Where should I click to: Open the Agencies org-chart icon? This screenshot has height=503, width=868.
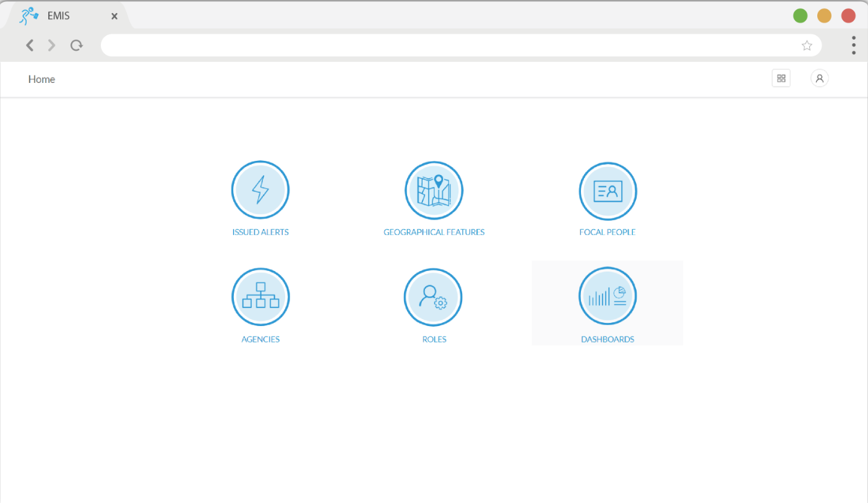click(x=260, y=297)
